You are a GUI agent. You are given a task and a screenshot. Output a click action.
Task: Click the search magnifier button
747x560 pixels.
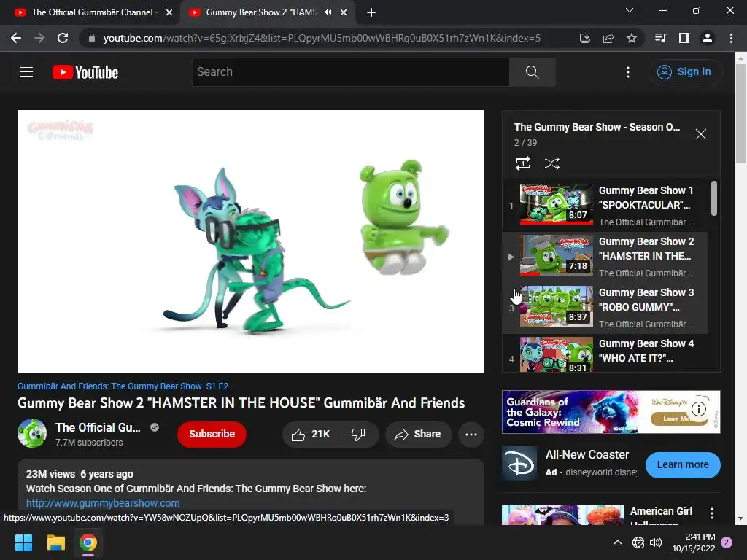click(x=532, y=72)
